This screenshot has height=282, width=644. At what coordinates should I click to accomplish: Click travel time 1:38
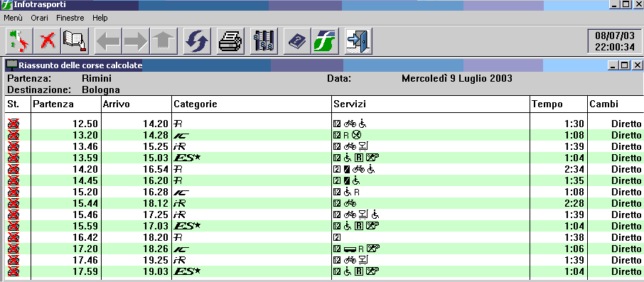click(574, 237)
